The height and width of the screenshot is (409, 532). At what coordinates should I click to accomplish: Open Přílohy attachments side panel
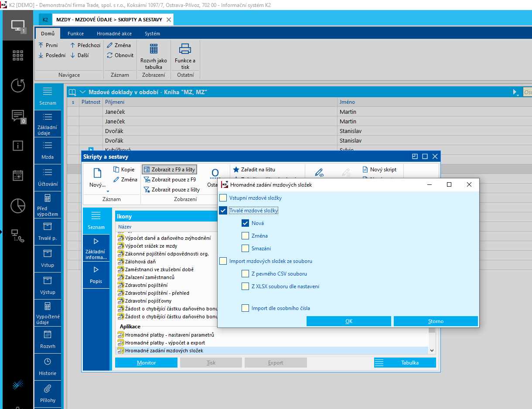pos(48,394)
